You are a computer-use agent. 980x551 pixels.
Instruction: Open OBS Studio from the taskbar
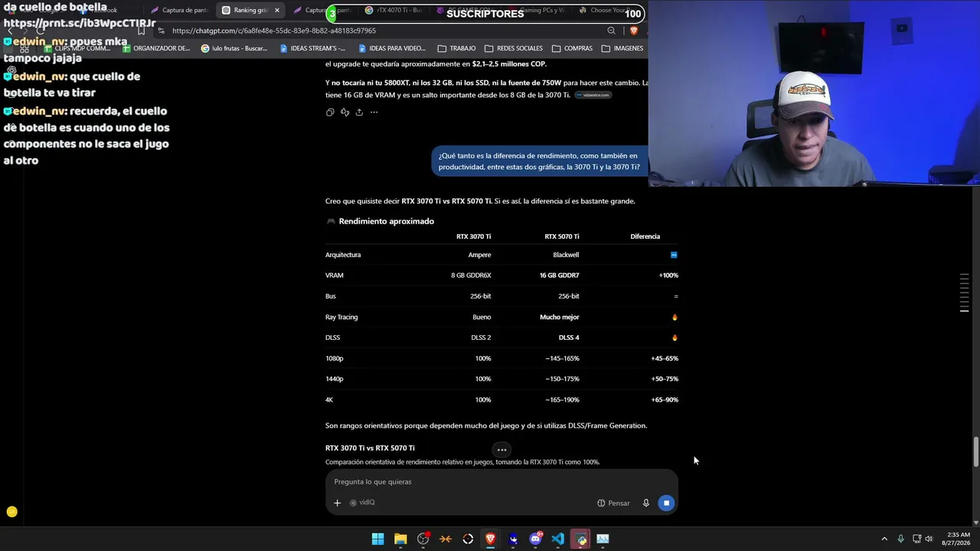(423, 539)
